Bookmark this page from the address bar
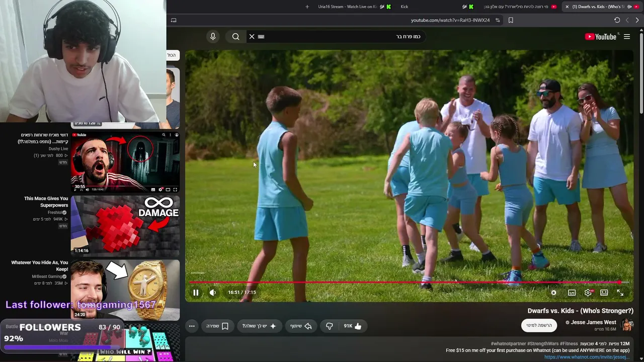The width and height of the screenshot is (644, 362). pos(511,20)
